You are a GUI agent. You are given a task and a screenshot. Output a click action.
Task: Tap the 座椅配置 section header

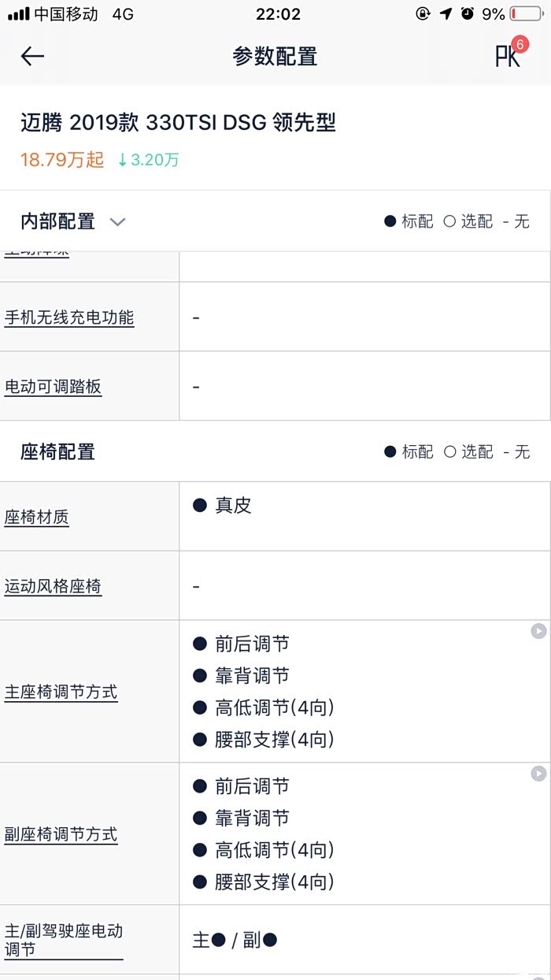tap(58, 451)
